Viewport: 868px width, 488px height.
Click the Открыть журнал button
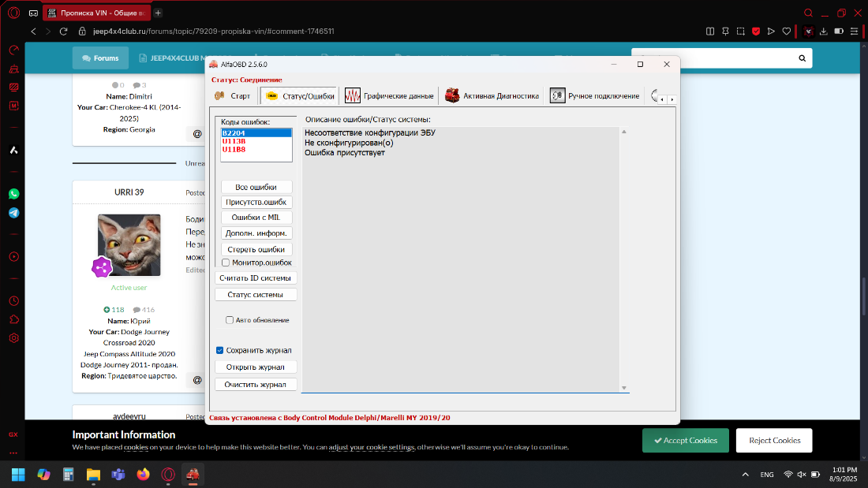click(255, 367)
